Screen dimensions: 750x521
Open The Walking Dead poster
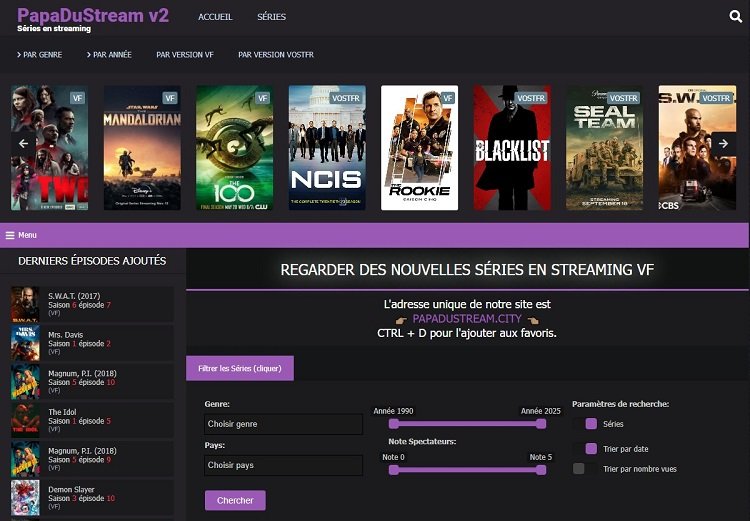[x=49, y=148]
